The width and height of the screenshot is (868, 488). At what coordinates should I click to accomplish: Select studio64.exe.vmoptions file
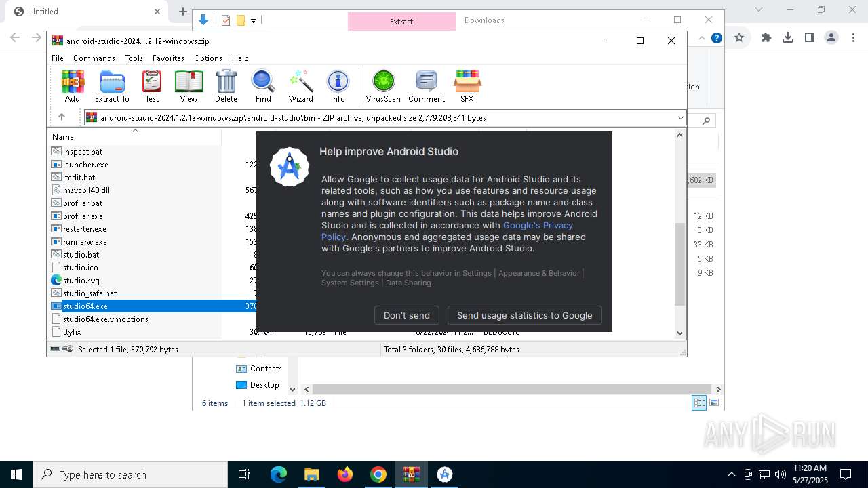tap(106, 319)
